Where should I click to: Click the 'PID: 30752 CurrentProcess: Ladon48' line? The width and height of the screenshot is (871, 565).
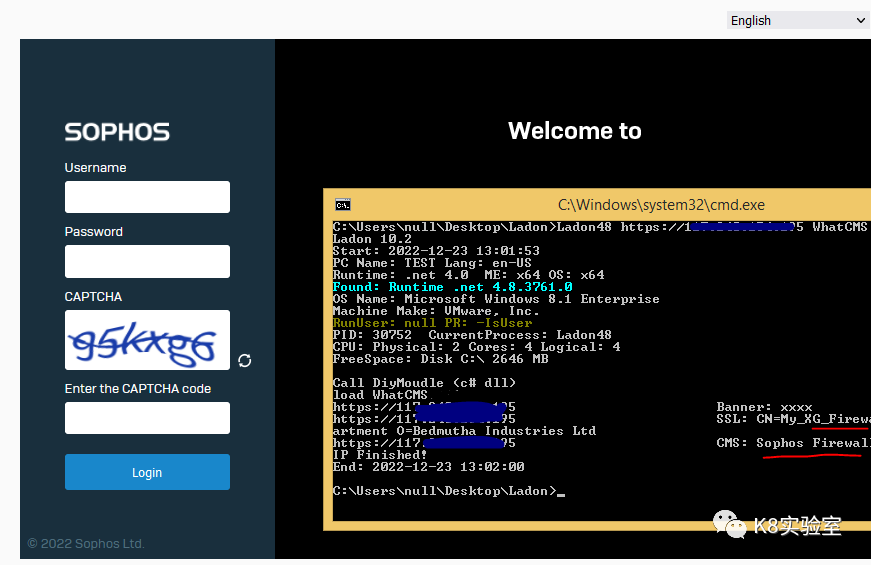[472, 335]
